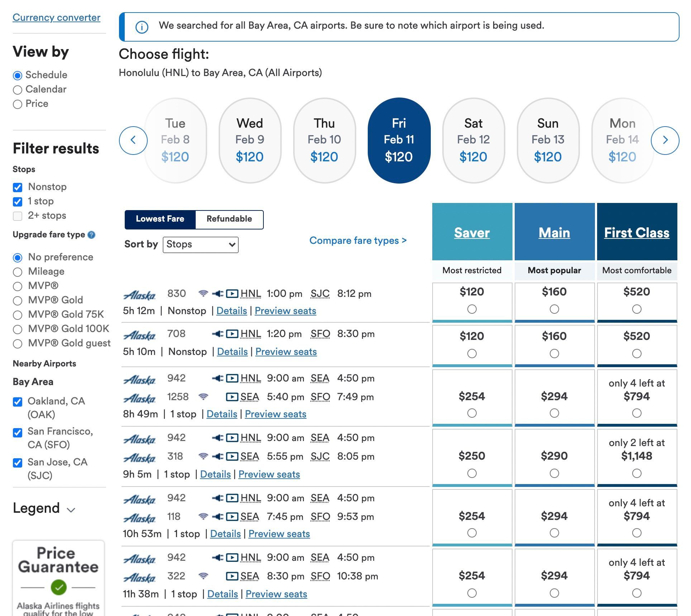The height and width of the screenshot is (616, 691).
Task: Click the info icon in the airport notice
Action: [142, 27]
